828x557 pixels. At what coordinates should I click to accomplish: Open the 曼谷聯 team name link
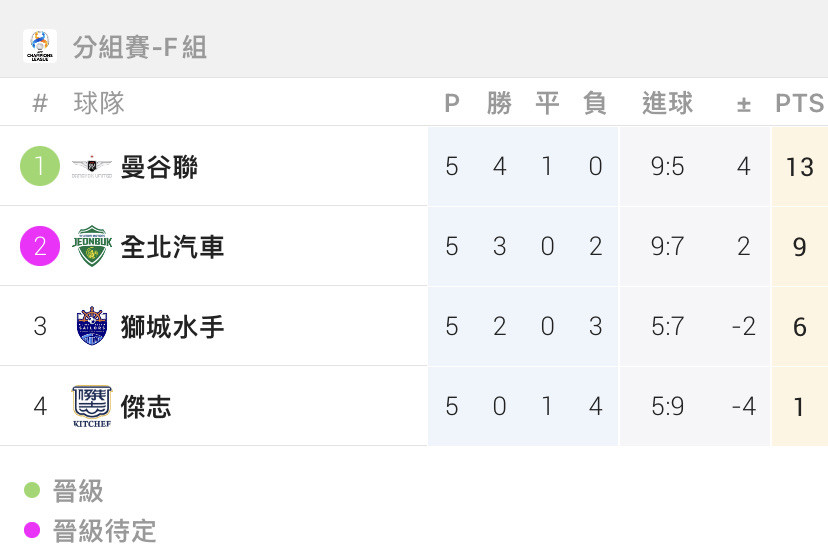pyautogui.click(x=159, y=167)
